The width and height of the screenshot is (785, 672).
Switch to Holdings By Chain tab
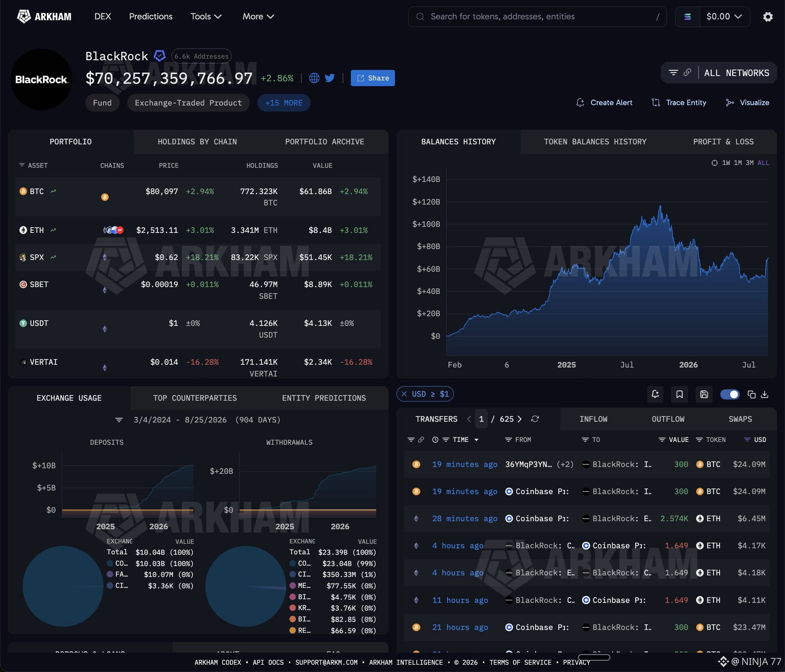click(x=197, y=142)
